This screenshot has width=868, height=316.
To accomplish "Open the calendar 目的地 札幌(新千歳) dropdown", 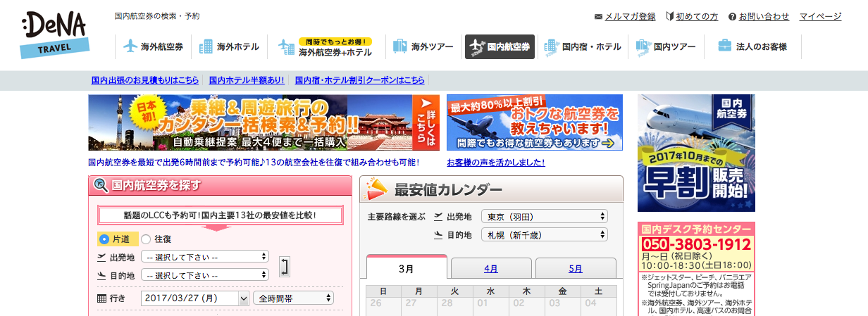I will pyautogui.click(x=545, y=234).
